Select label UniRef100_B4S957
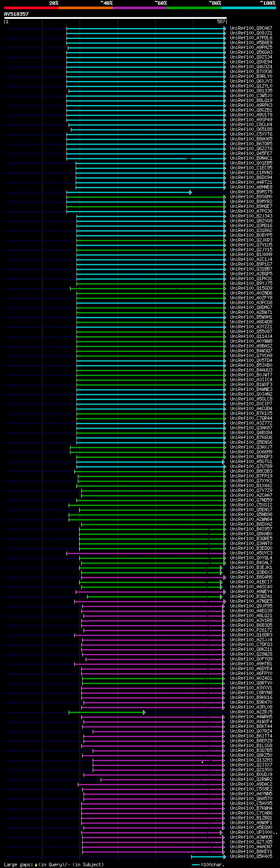The image size is (280, 868). 251,529
